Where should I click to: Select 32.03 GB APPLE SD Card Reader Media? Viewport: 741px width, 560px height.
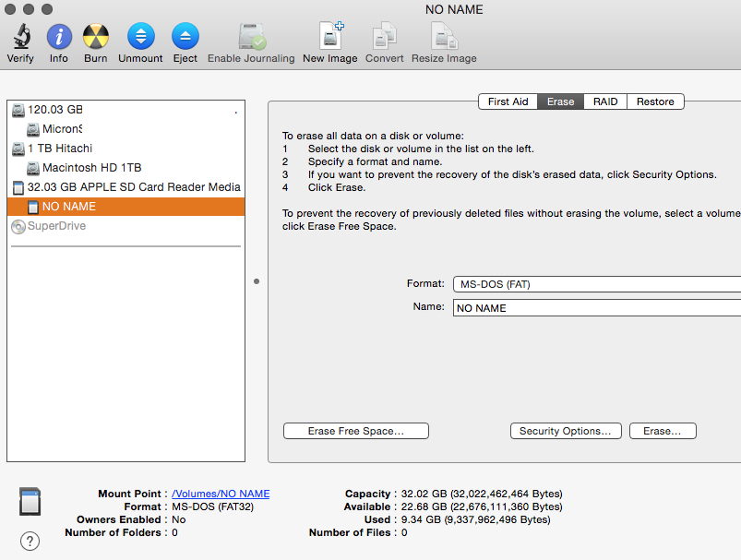pos(125,187)
